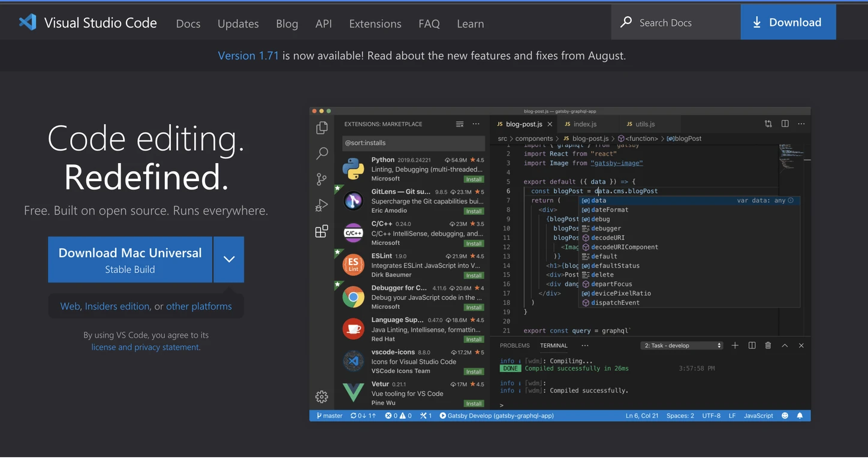Switch to the TERMINAL panel tab

[554, 345]
